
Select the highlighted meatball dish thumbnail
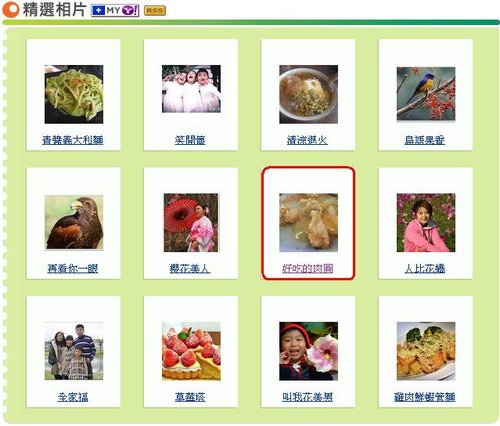pos(308,223)
